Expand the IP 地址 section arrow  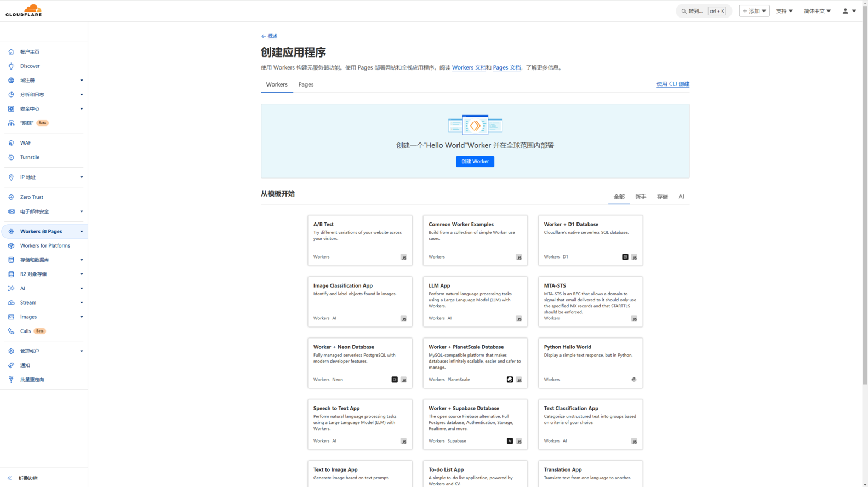pos(82,177)
